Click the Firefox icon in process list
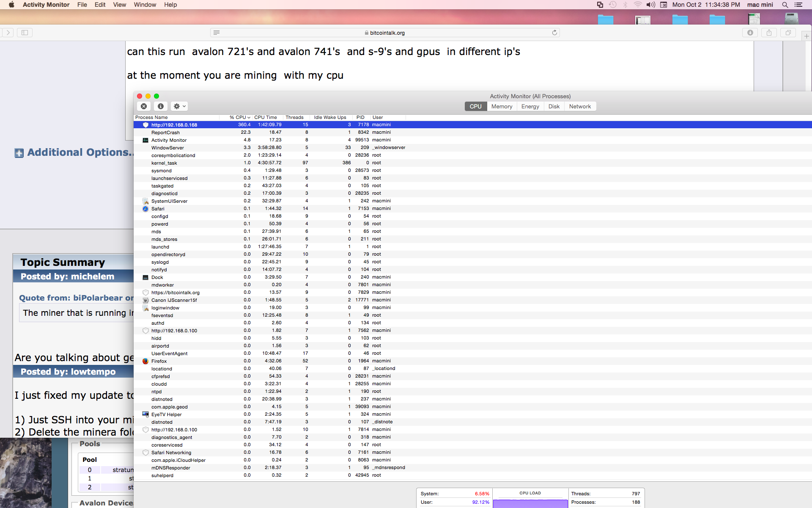This screenshot has width=812, height=508. point(145,361)
